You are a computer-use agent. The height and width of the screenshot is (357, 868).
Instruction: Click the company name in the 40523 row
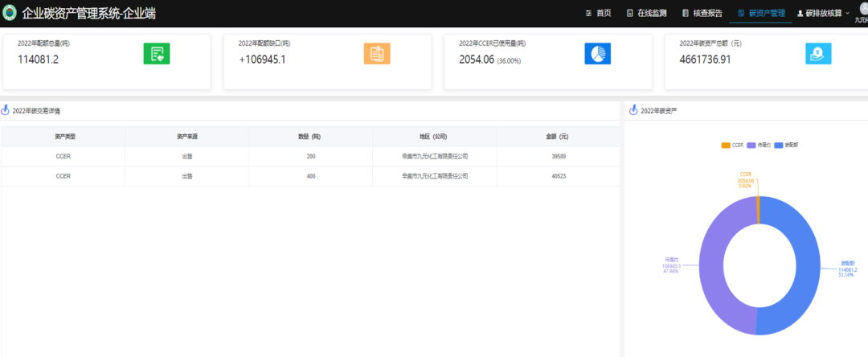click(435, 176)
